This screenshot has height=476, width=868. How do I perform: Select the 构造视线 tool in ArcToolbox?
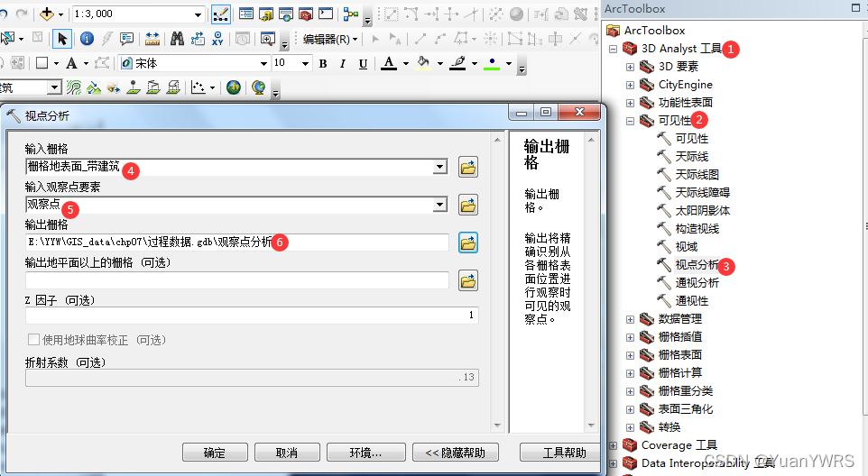coord(697,229)
